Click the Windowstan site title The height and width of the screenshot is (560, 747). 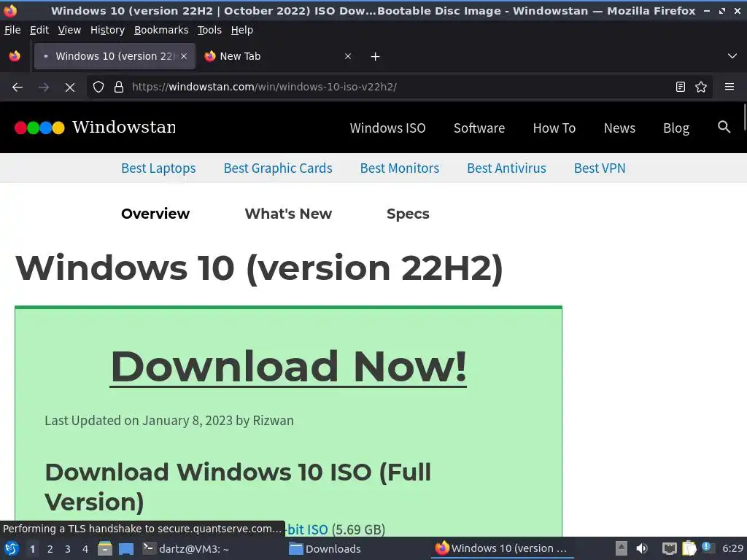pyautogui.click(x=124, y=127)
